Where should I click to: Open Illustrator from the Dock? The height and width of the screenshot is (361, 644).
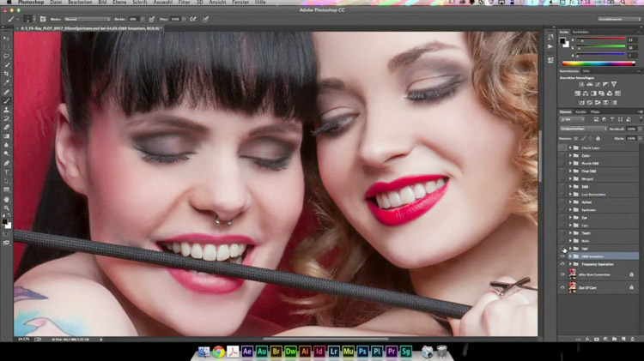305,352
